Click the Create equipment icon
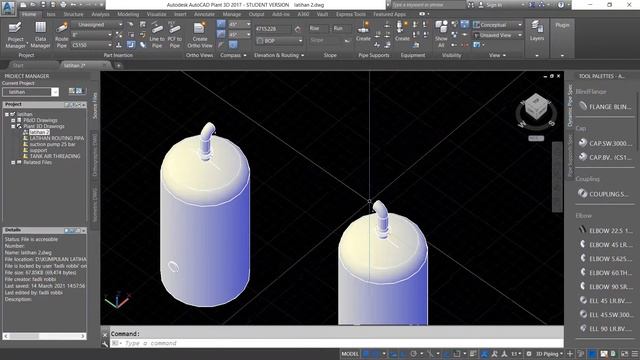Image resolution: width=640 pixels, height=360 pixels. point(402,31)
